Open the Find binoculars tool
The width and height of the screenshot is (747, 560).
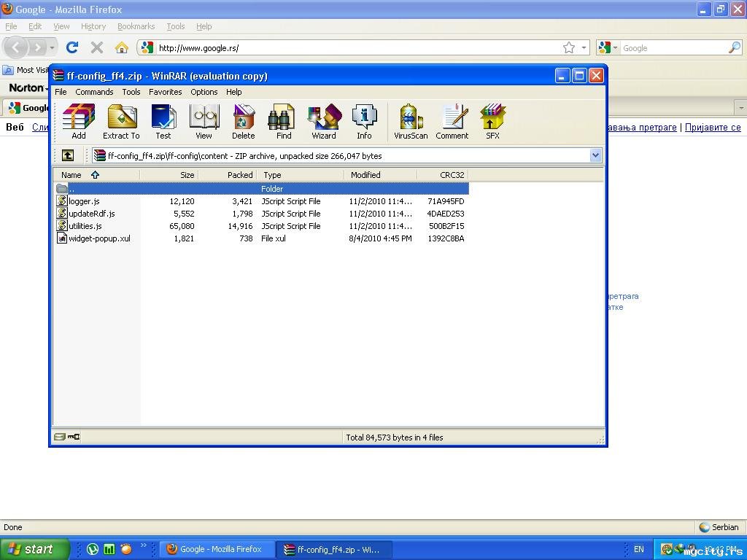point(284,121)
